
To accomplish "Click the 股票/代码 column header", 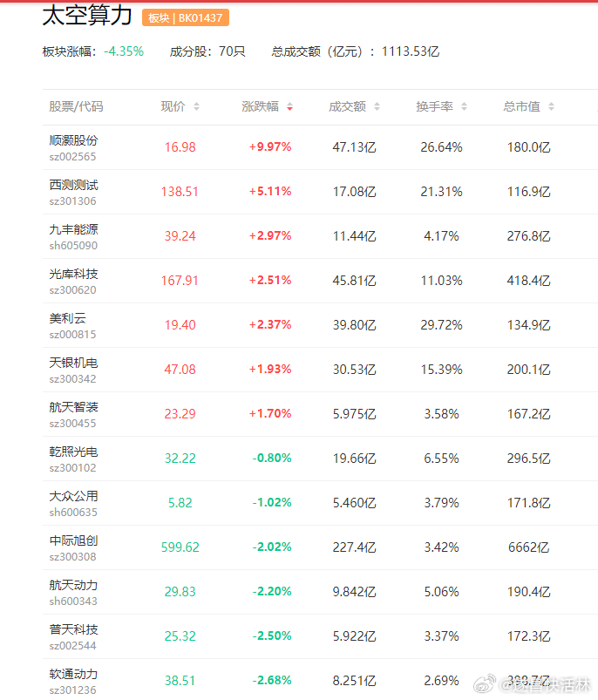I will coord(76,106).
